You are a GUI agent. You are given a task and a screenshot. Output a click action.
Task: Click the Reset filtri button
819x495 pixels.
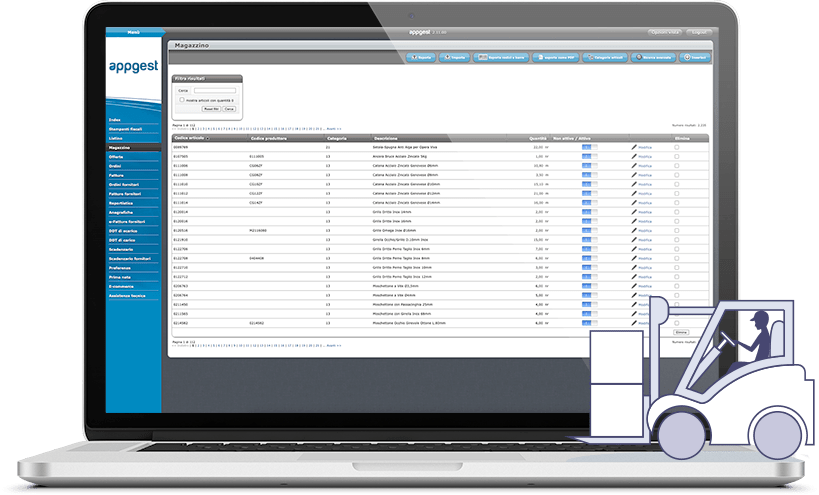tap(209, 107)
